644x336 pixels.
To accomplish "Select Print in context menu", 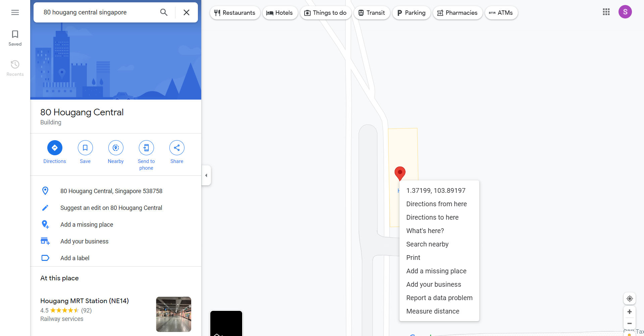I will tap(439, 258).
